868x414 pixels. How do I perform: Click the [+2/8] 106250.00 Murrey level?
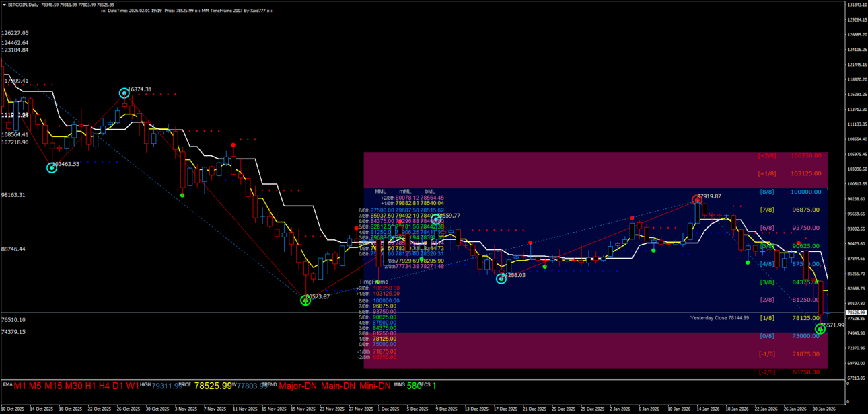tap(790, 155)
